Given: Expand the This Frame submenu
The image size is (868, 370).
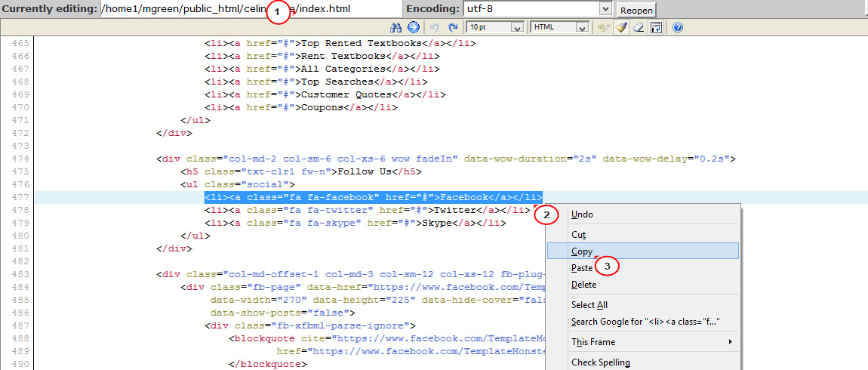Looking at the screenshot, I should coord(642,342).
